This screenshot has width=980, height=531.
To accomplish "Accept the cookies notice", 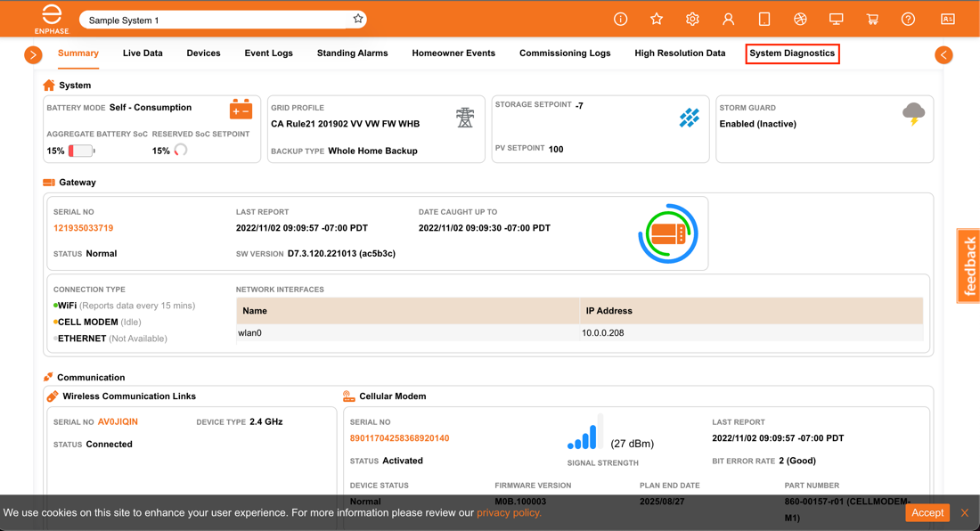I will tap(927, 512).
